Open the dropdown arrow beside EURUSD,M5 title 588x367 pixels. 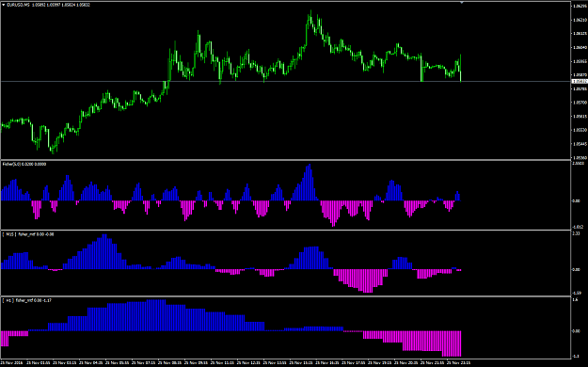coord(4,5)
